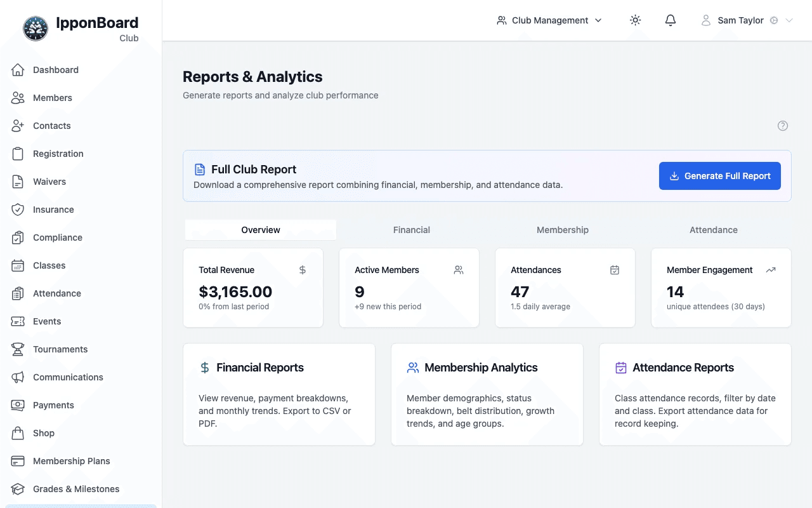Click the Compliance checklist icon
812x508 pixels.
point(18,237)
